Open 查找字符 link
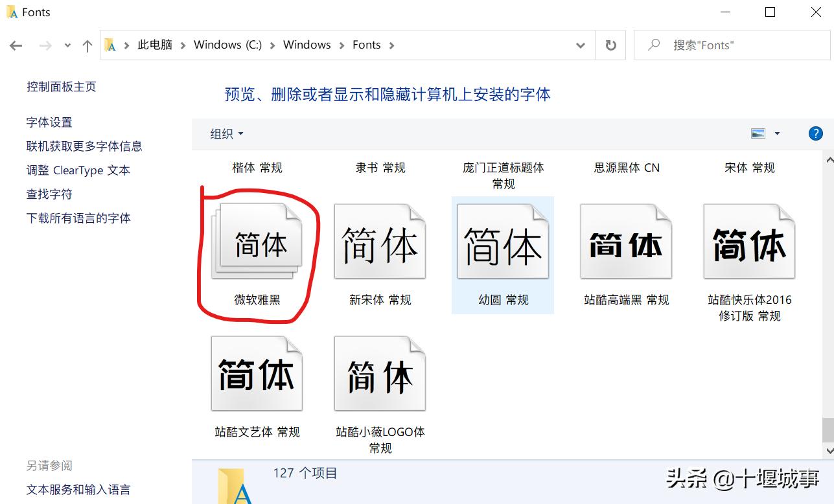Screen dimensions: 834x504 (x=49, y=194)
